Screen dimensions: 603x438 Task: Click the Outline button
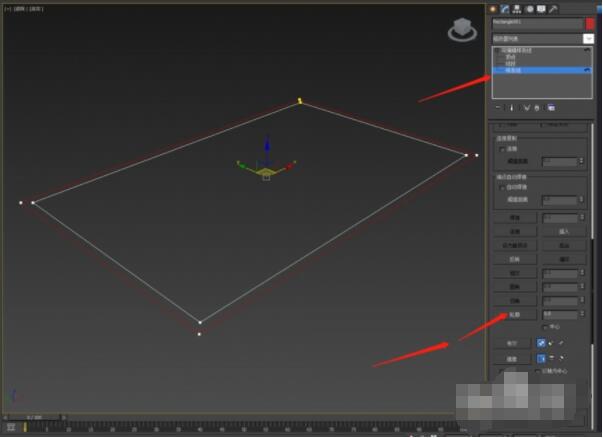[x=515, y=314]
